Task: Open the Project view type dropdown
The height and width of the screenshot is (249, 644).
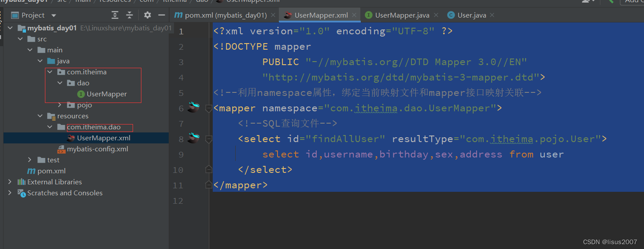Action: (54, 15)
